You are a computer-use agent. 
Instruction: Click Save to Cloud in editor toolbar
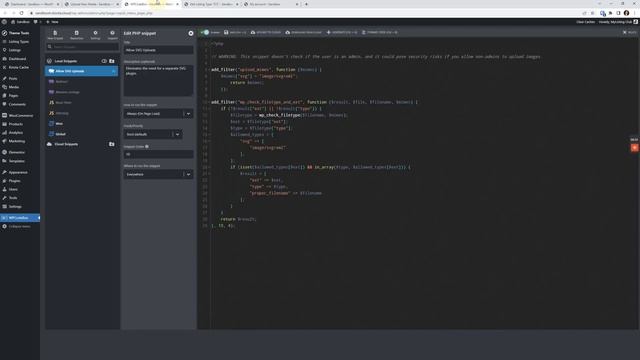click(x=266, y=32)
